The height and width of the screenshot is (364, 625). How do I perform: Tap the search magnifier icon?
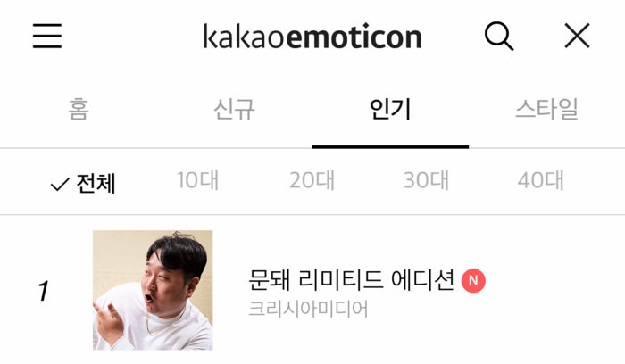pyautogui.click(x=499, y=37)
